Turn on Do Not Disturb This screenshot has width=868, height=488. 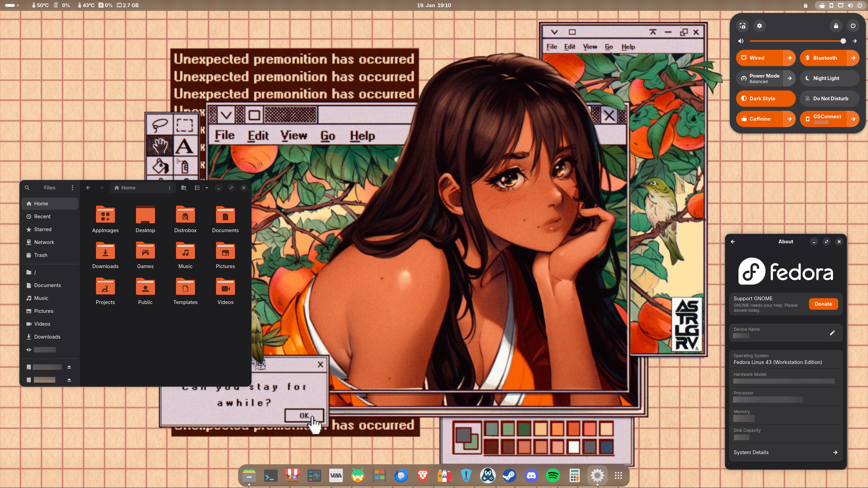(x=829, y=99)
